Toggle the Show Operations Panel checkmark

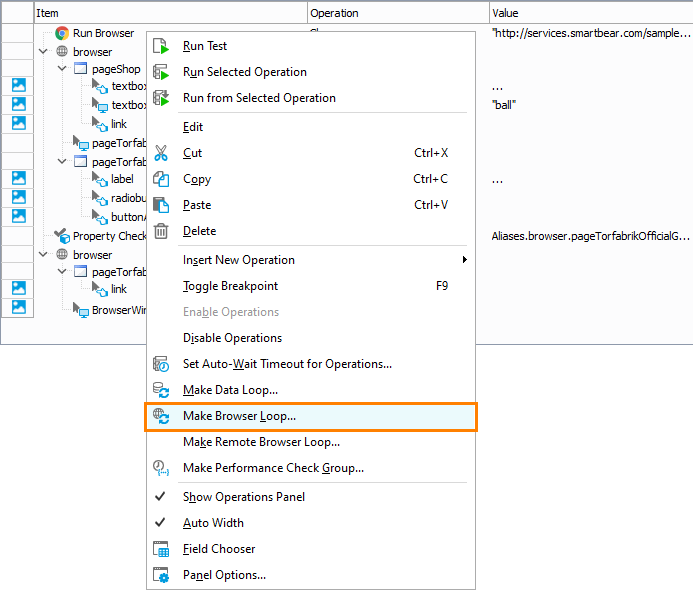click(x=160, y=497)
